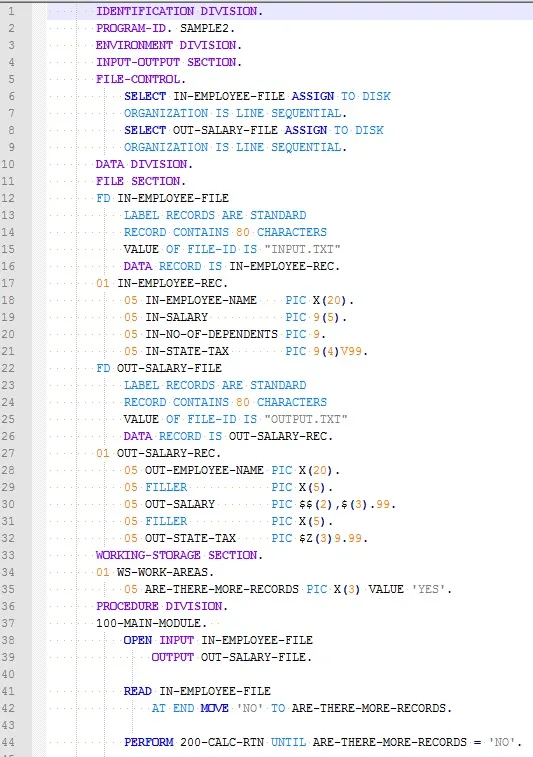Click '01 WS-WORK-AREAS.' declaration
The image size is (533, 757).
point(155,572)
